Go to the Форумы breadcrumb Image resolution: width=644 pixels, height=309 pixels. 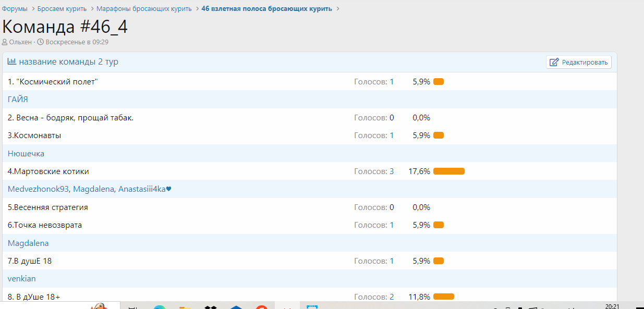tap(15, 9)
